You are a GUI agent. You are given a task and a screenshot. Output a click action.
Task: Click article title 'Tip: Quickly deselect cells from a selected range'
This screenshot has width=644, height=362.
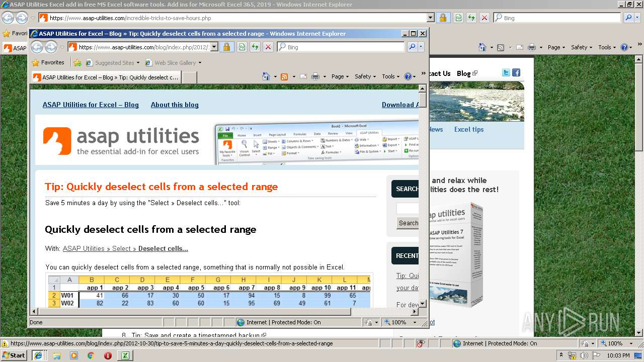pos(162,187)
